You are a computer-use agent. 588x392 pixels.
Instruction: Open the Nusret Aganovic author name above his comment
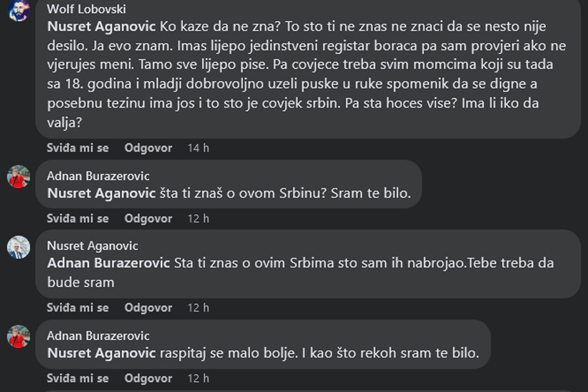coord(93,246)
